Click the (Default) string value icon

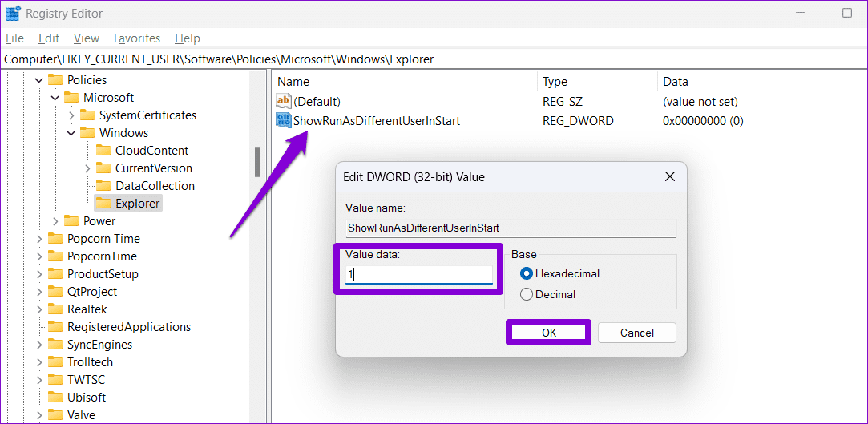284,101
